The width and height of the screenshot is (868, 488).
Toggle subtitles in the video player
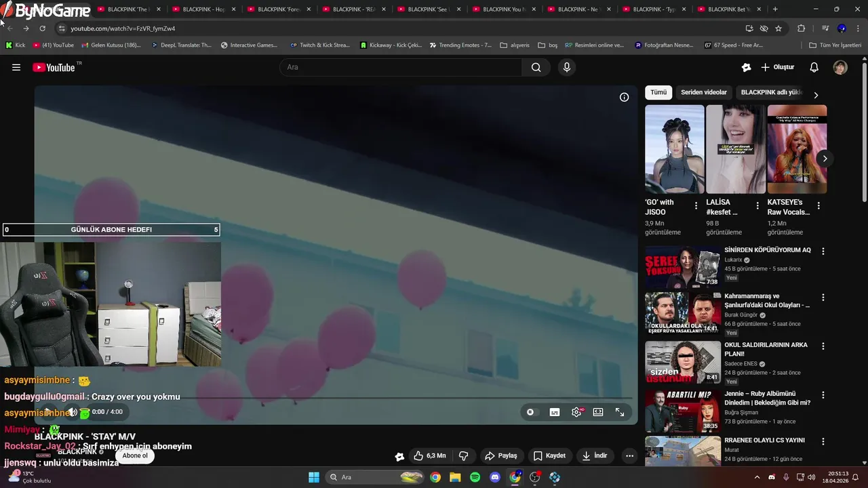pyautogui.click(x=555, y=412)
